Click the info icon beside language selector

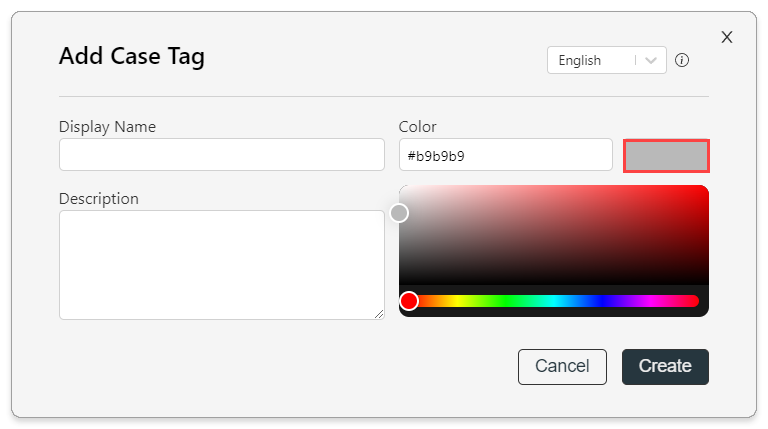tap(682, 60)
